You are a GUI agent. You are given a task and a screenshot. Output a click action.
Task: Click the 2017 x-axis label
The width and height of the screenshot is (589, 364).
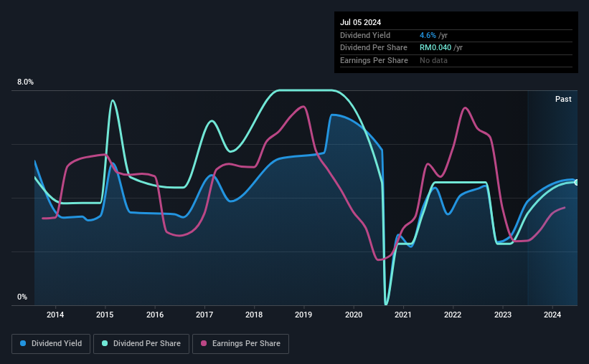pyautogui.click(x=204, y=315)
